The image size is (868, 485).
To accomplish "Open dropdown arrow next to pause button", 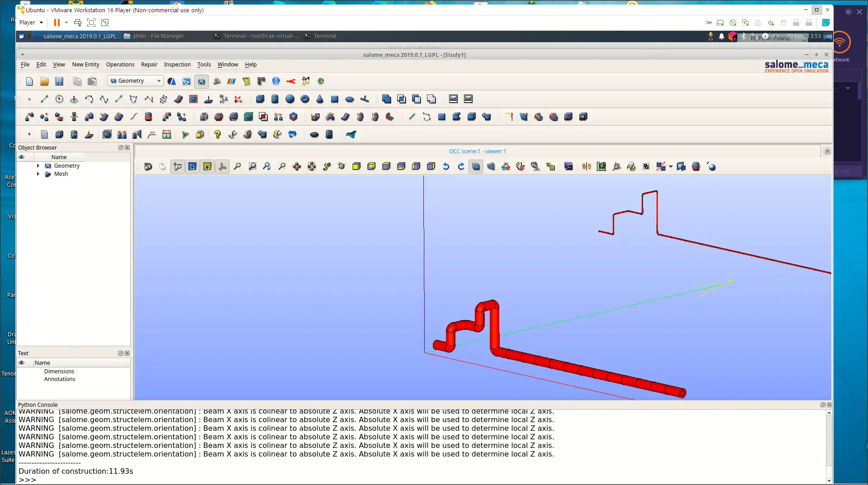I will [66, 23].
